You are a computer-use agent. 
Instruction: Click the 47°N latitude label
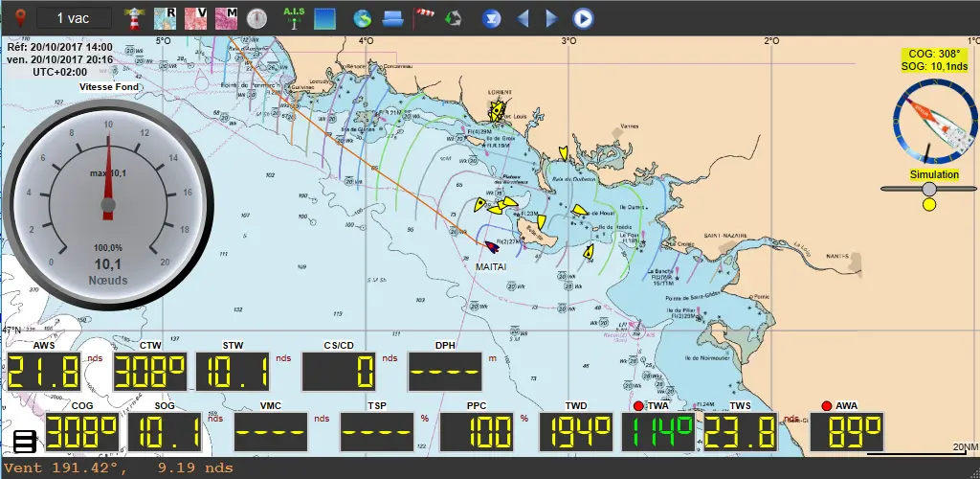tap(11, 330)
